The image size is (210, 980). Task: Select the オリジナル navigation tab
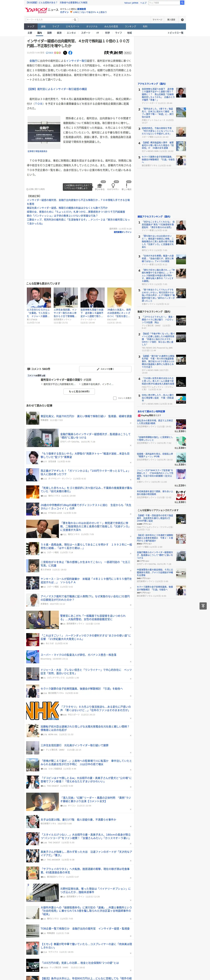coord(92,27)
